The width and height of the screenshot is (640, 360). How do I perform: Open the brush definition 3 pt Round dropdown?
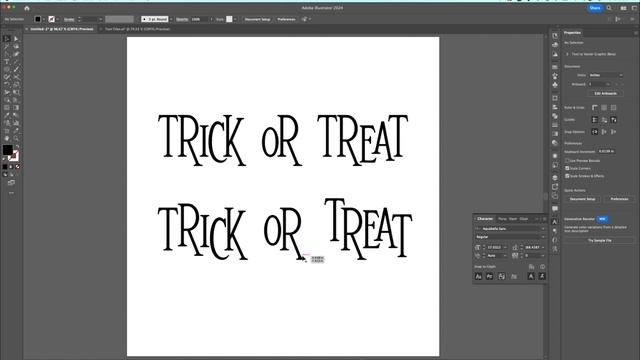(x=171, y=19)
